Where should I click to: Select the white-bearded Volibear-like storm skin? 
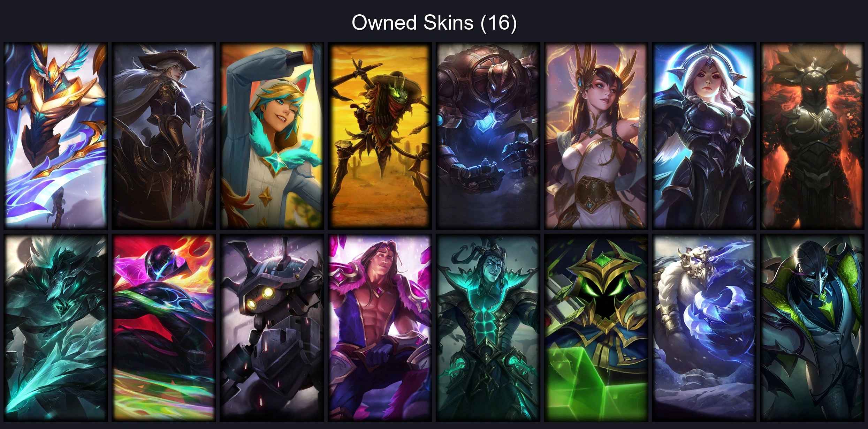click(x=704, y=328)
